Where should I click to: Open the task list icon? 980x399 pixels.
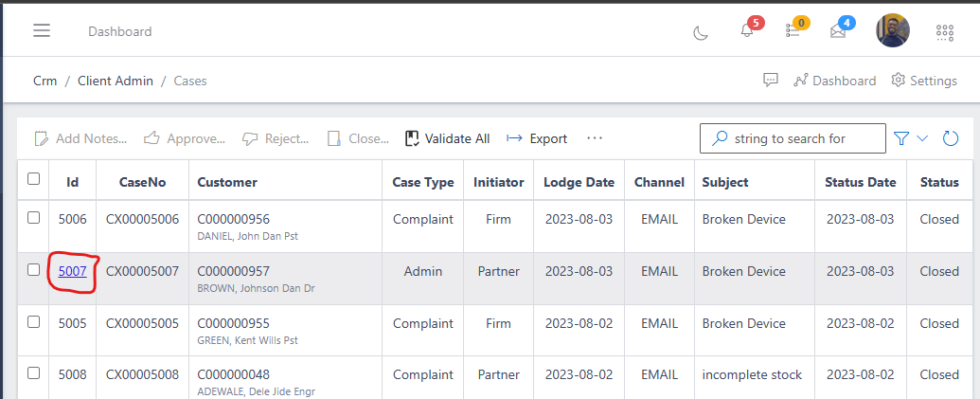[793, 31]
